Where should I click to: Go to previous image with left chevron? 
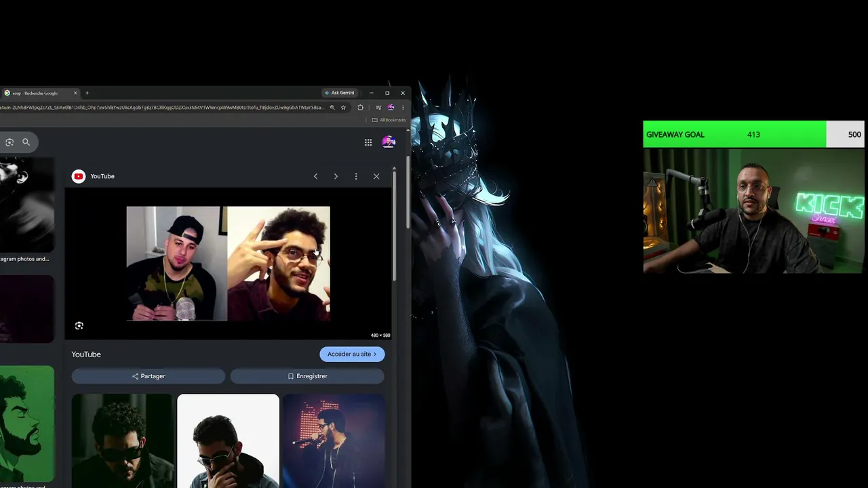(315, 176)
